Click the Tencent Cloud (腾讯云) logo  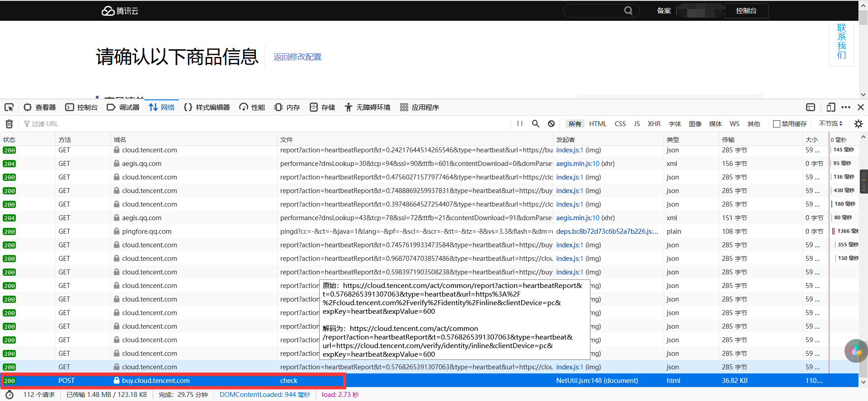point(120,11)
